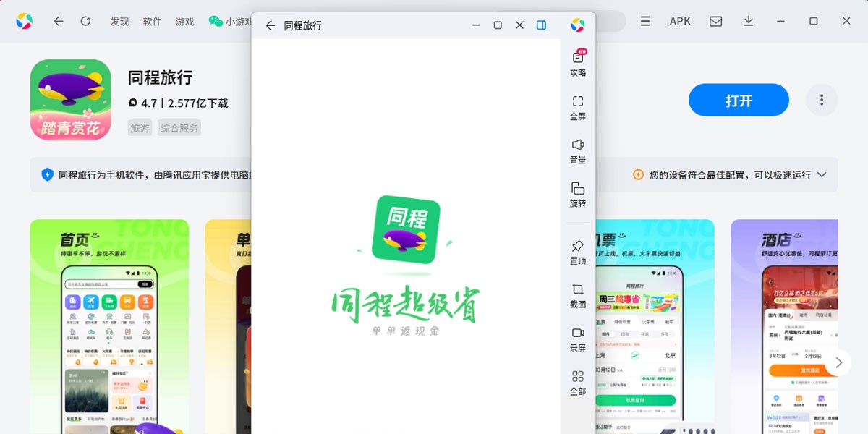Collapse the emulator side toolbar panel
The width and height of the screenshot is (868, 434).
coord(541,25)
